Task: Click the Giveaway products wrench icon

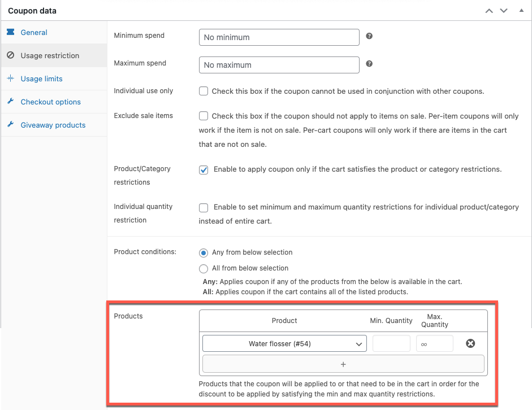Action: tap(11, 124)
